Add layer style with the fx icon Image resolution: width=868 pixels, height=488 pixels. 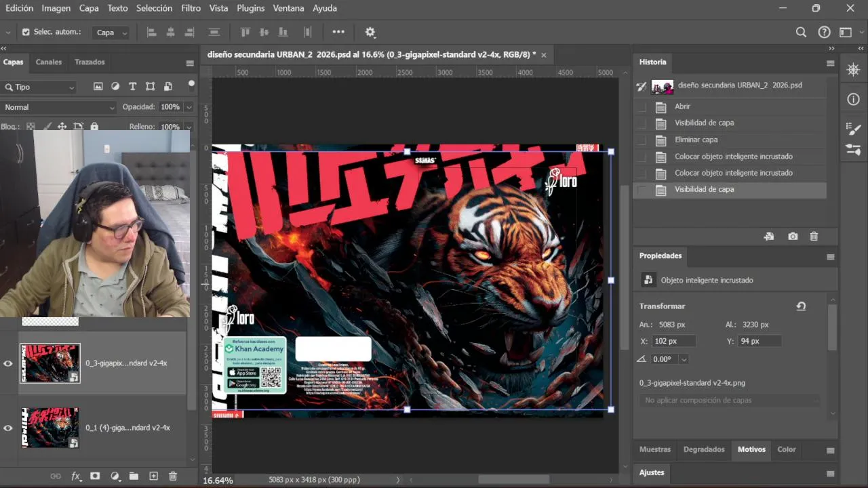click(x=76, y=476)
